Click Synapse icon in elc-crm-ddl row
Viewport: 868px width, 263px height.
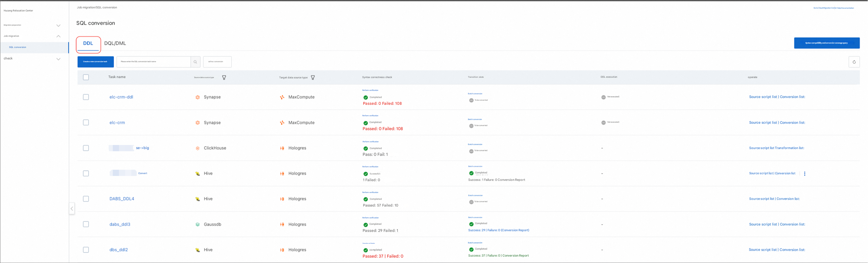198,97
